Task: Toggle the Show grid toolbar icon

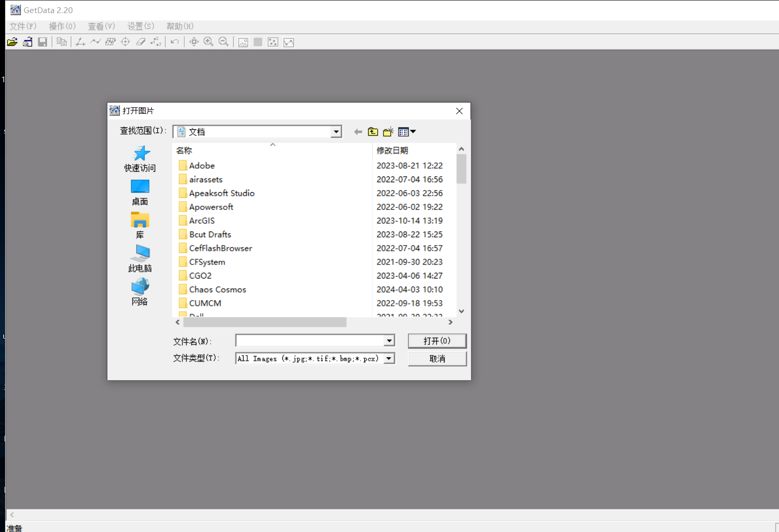Action: (x=258, y=42)
